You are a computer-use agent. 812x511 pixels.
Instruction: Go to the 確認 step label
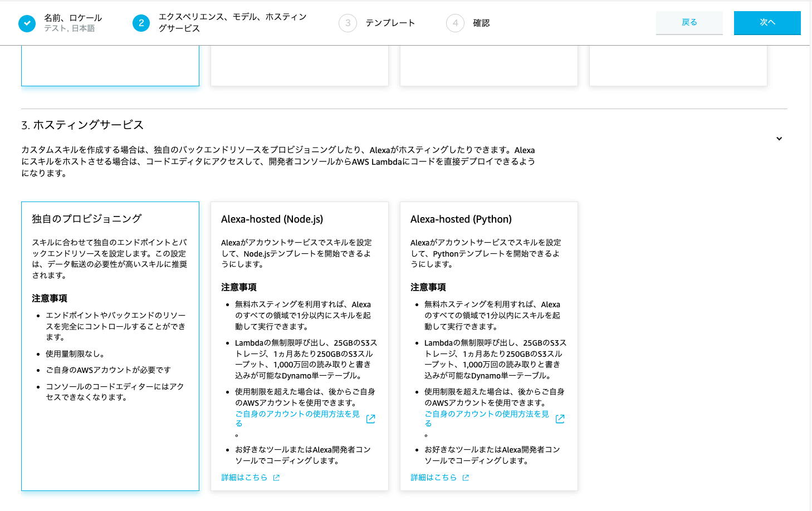(481, 23)
